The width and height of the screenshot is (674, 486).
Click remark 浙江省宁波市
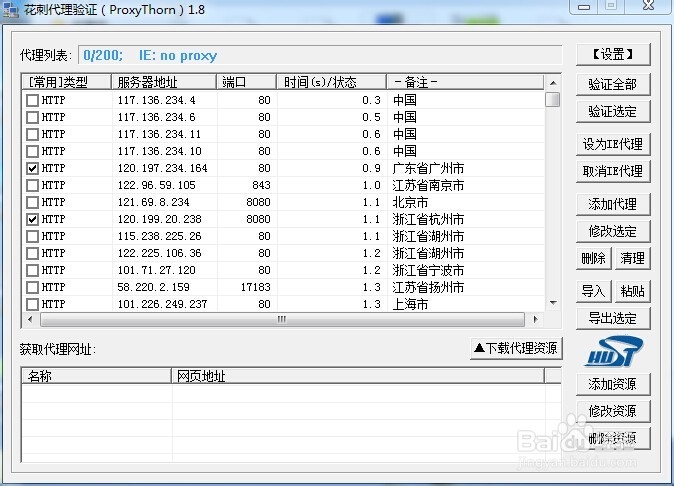click(x=428, y=270)
